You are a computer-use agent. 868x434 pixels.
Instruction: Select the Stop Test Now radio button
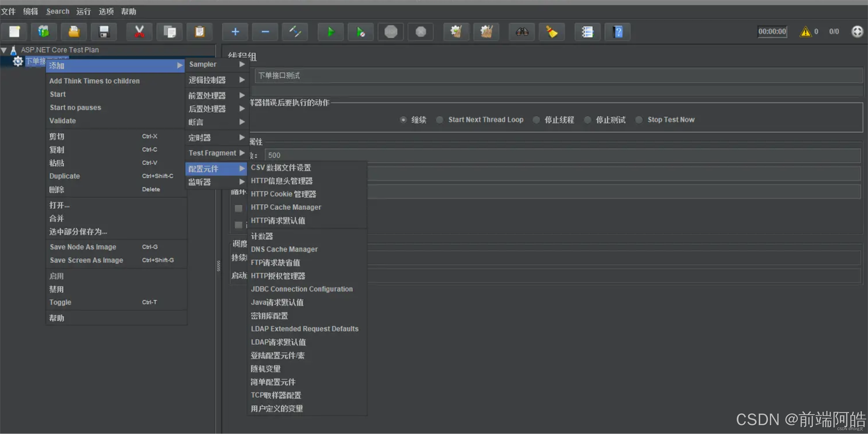point(639,120)
